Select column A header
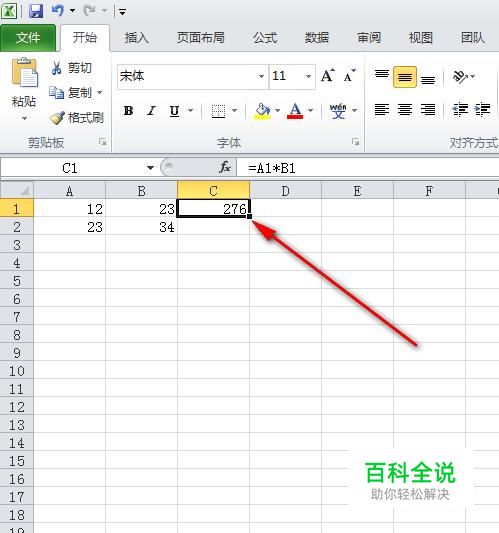 click(x=70, y=191)
